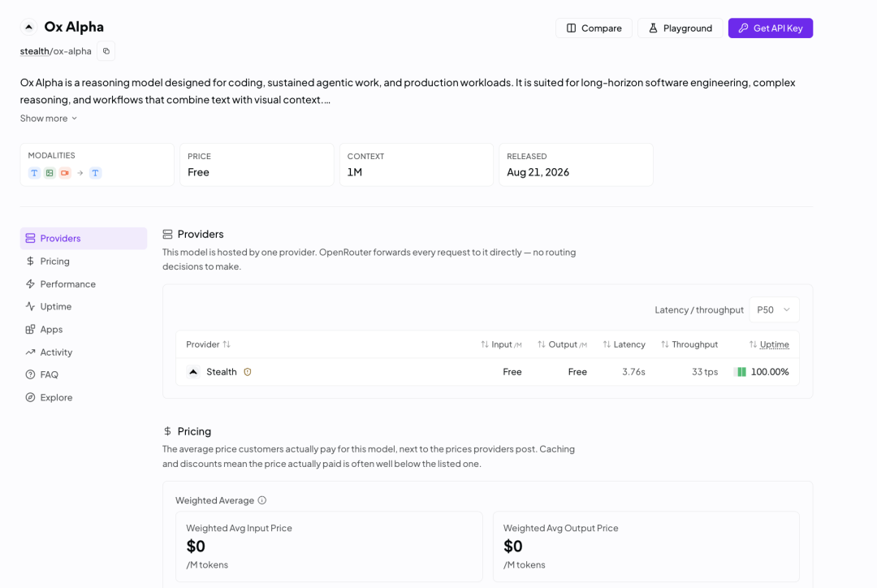877x588 pixels.
Task: Click the 100.00% uptime value
Action: click(770, 372)
